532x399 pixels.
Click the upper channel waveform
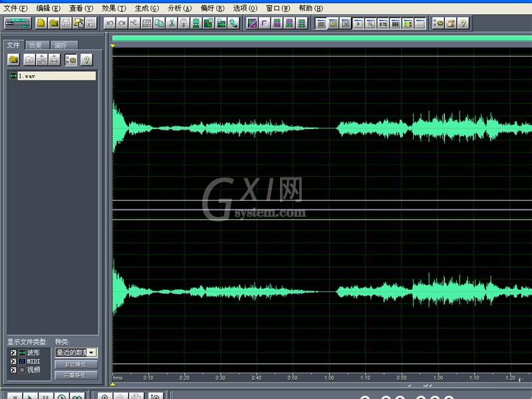point(322,128)
